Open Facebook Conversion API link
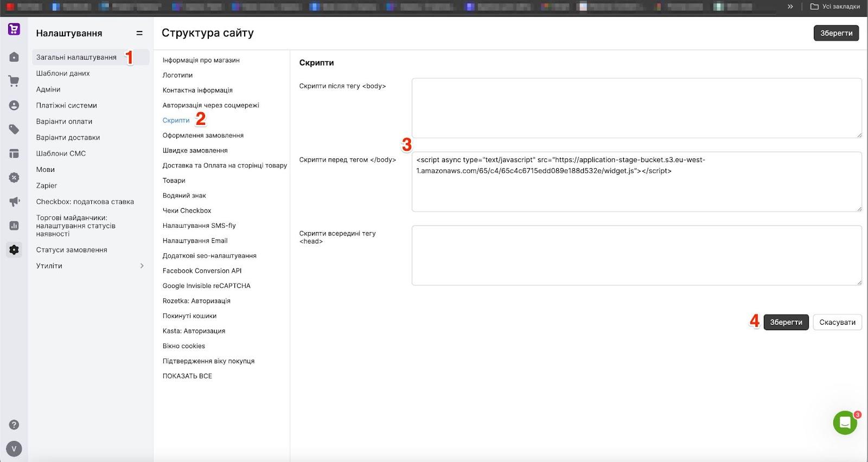 pyautogui.click(x=202, y=271)
